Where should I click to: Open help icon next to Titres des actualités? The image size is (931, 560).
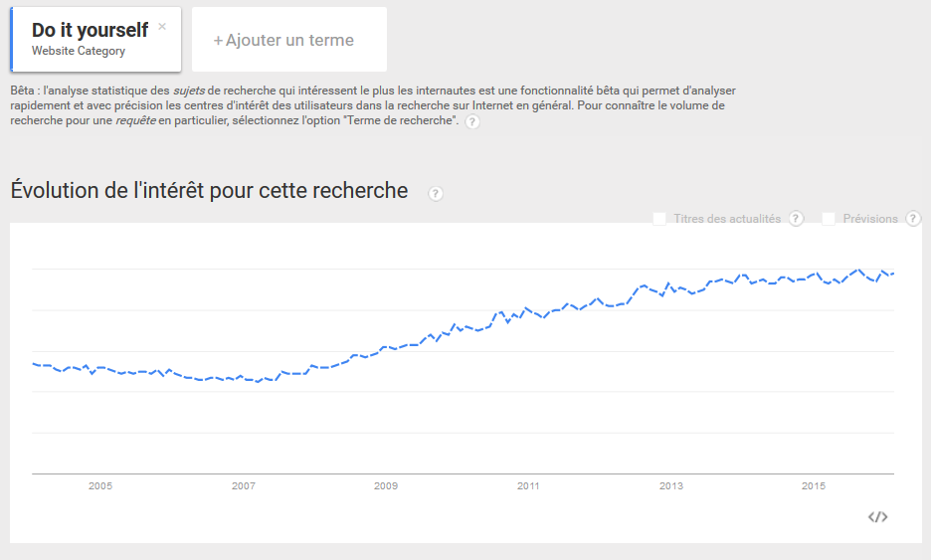pyautogui.click(x=796, y=219)
